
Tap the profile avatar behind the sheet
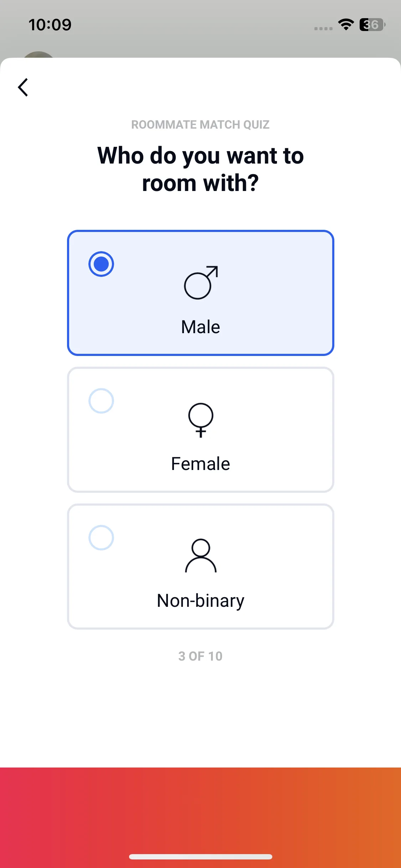[38, 55]
